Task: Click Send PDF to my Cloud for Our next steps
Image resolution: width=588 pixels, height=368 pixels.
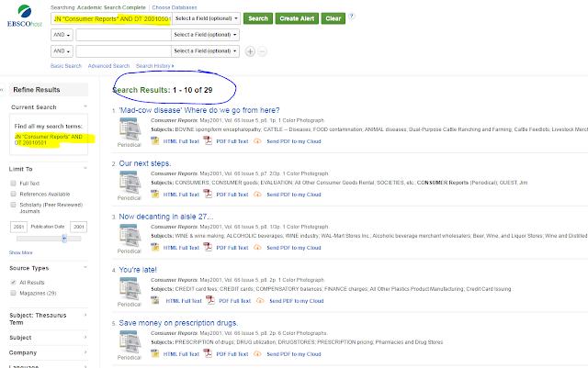Action: pyautogui.click(x=294, y=195)
